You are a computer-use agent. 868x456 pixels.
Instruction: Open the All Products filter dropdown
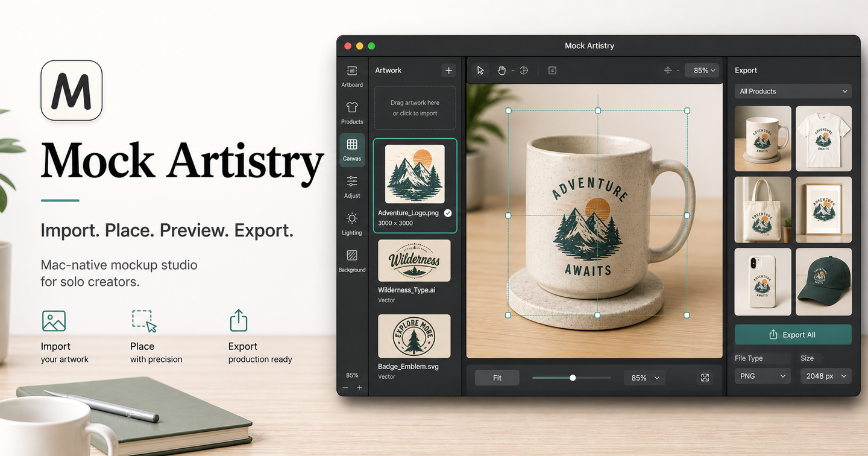coord(793,91)
